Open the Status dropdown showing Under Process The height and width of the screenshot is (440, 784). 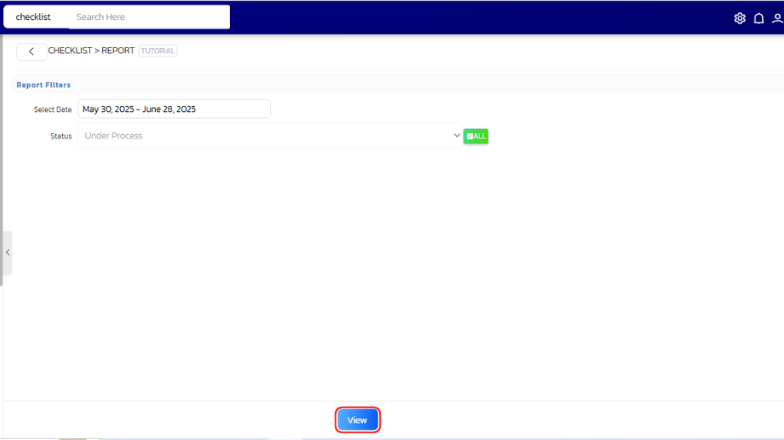point(270,136)
